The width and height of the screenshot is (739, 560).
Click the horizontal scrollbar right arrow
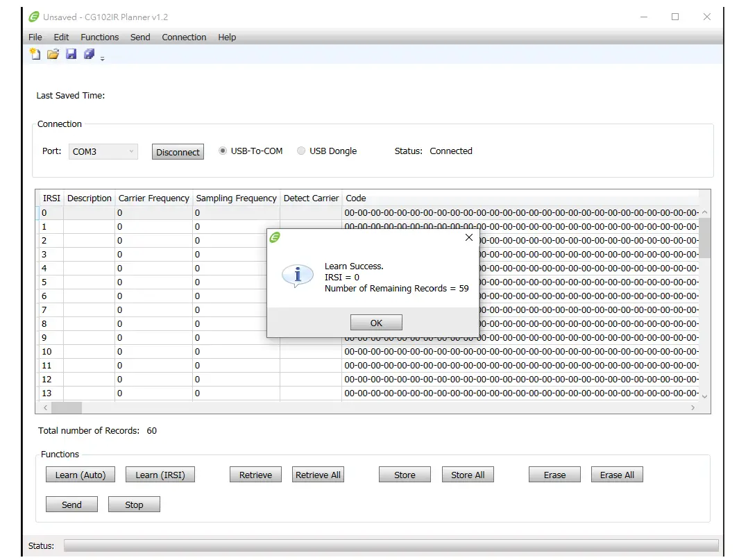(693, 407)
